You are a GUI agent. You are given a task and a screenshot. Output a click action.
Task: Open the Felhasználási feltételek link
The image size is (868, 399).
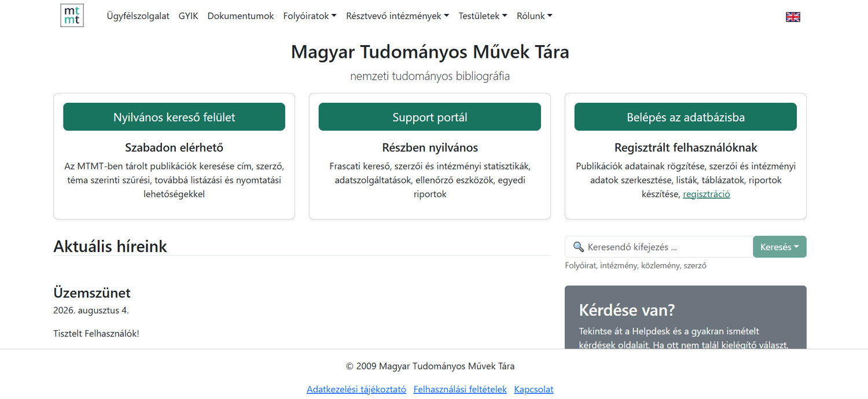click(x=460, y=389)
